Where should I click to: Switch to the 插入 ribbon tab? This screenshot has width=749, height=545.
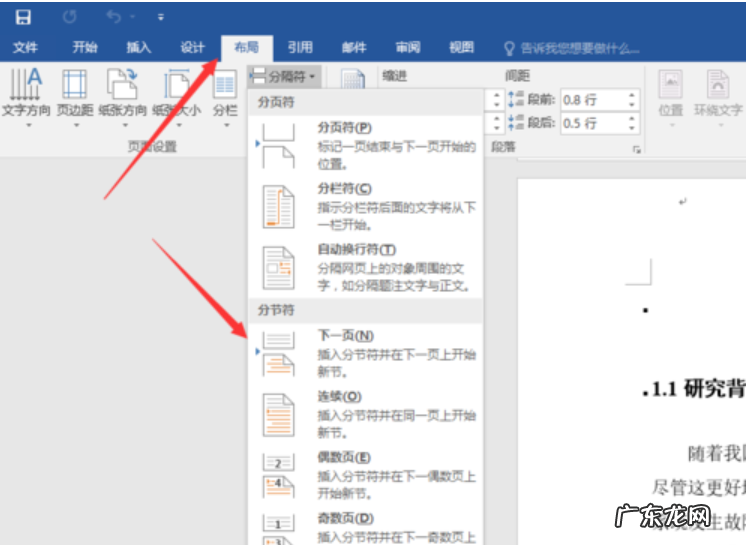pos(139,47)
